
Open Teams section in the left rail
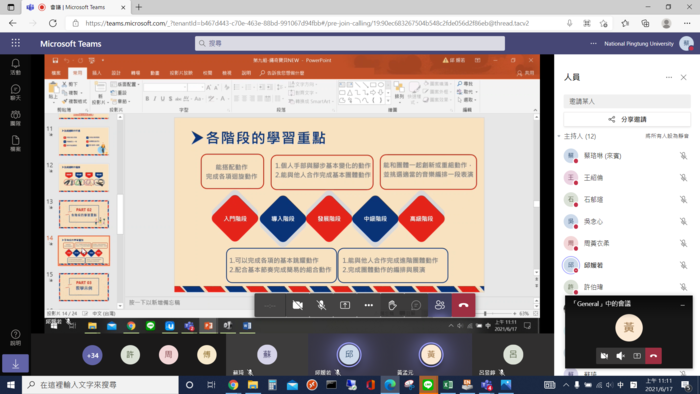[16, 118]
